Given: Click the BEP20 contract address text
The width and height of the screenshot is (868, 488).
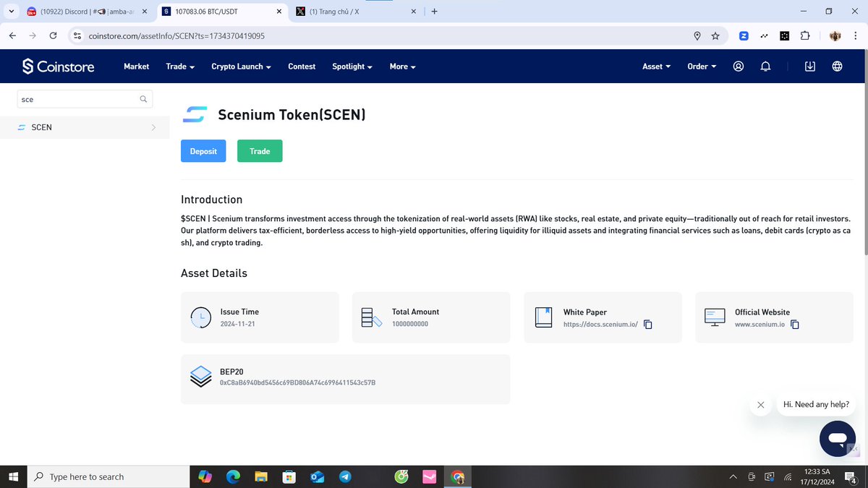Looking at the screenshot, I should click(x=297, y=382).
